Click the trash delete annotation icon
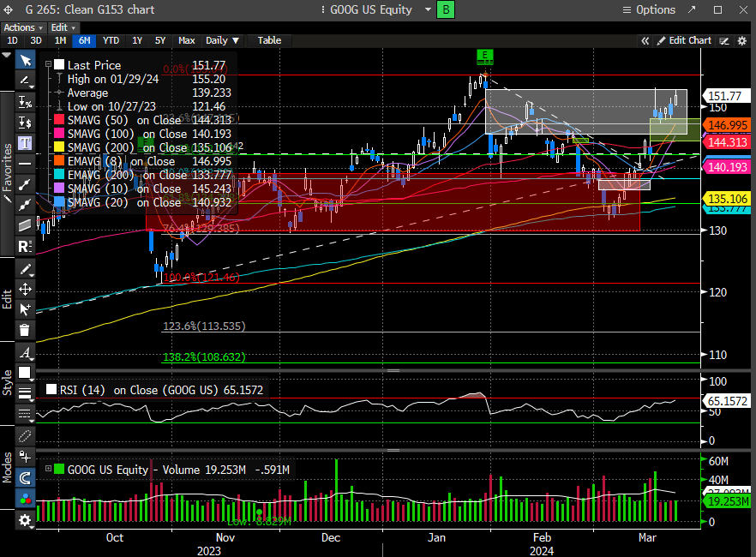 click(25, 330)
